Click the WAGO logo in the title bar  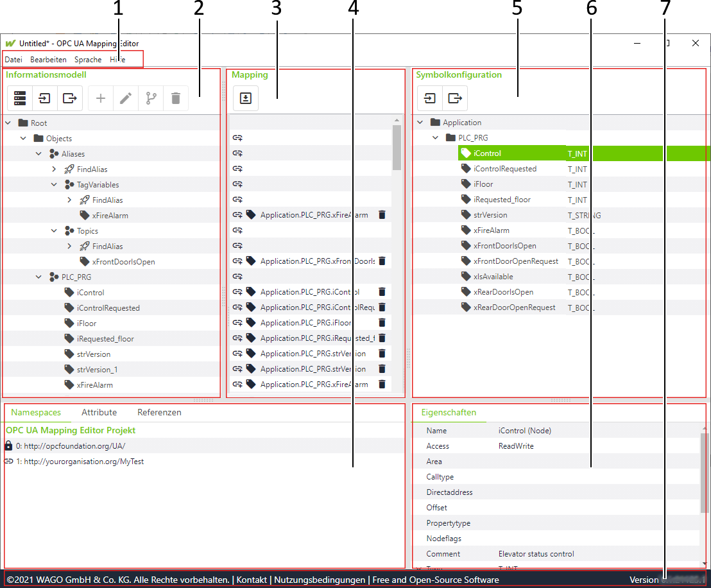pos(10,44)
